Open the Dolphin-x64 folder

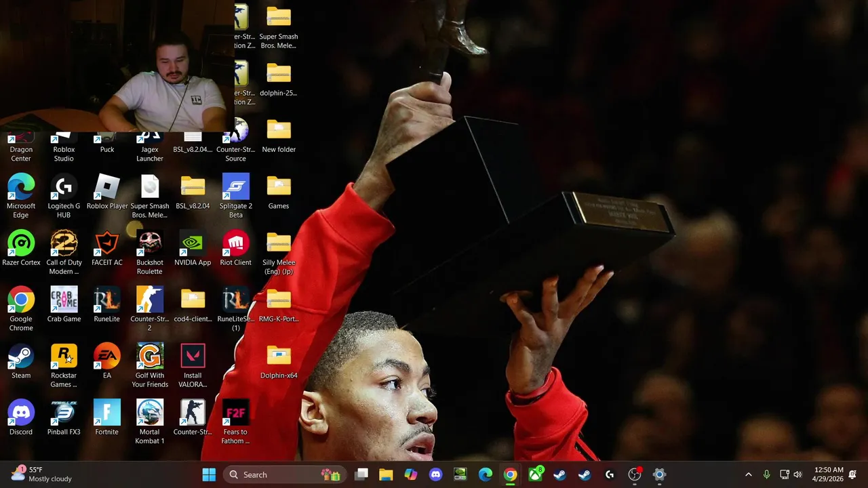tap(279, 361)
